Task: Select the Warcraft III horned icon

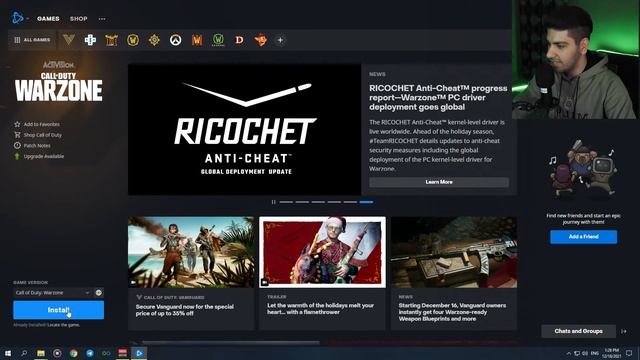Action: tap(111, 40)
